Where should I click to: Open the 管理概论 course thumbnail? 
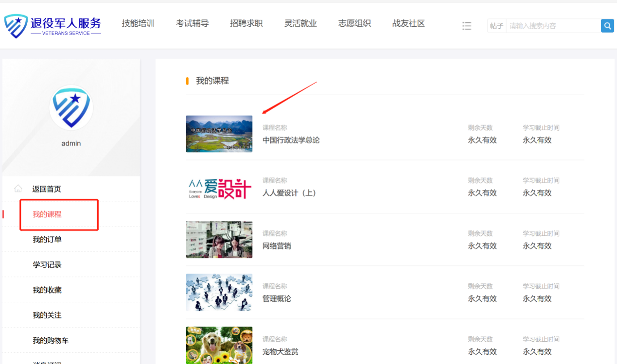pyautogui.click(x=219, y=292)
